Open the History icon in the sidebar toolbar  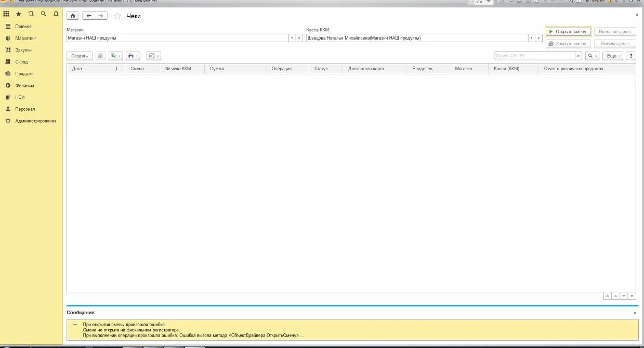31,14
